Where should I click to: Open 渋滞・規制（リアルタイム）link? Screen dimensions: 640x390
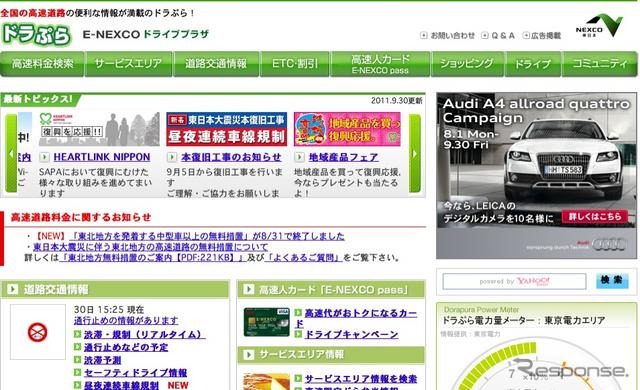(144, 335)
